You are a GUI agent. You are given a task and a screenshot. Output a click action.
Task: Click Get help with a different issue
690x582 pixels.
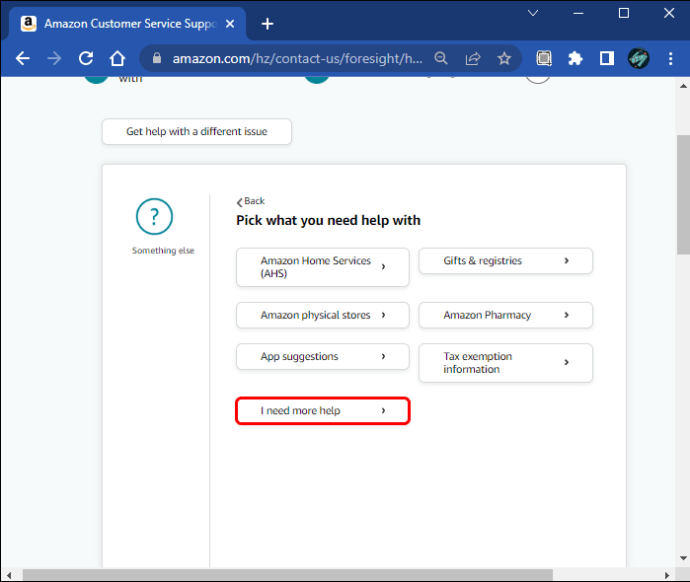(x=197, y=131)
